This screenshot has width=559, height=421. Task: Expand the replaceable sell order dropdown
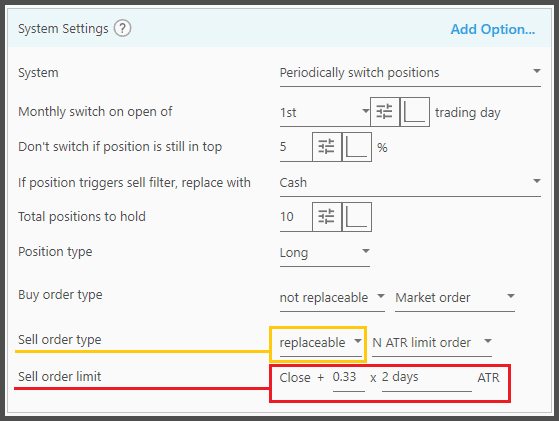(320, 343)
